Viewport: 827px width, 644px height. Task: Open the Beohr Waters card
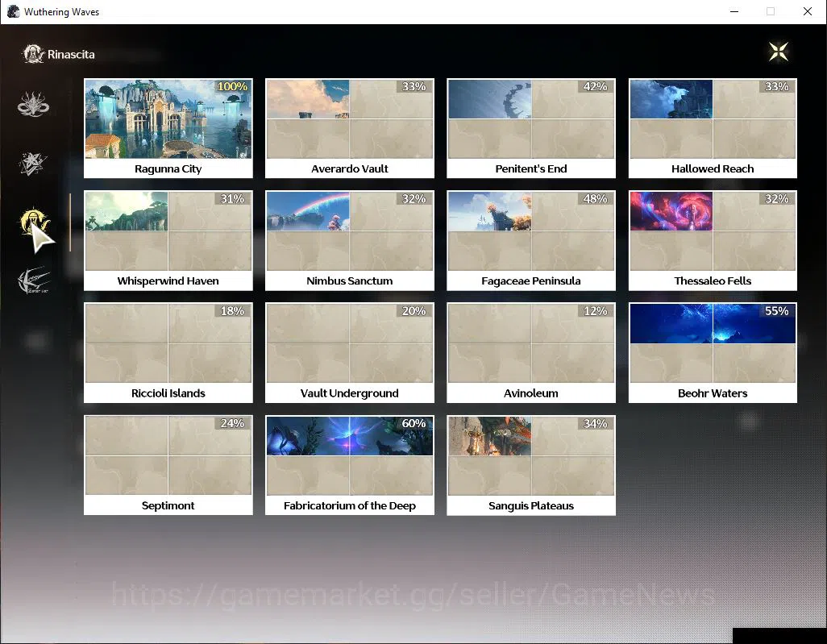[713, 353]
